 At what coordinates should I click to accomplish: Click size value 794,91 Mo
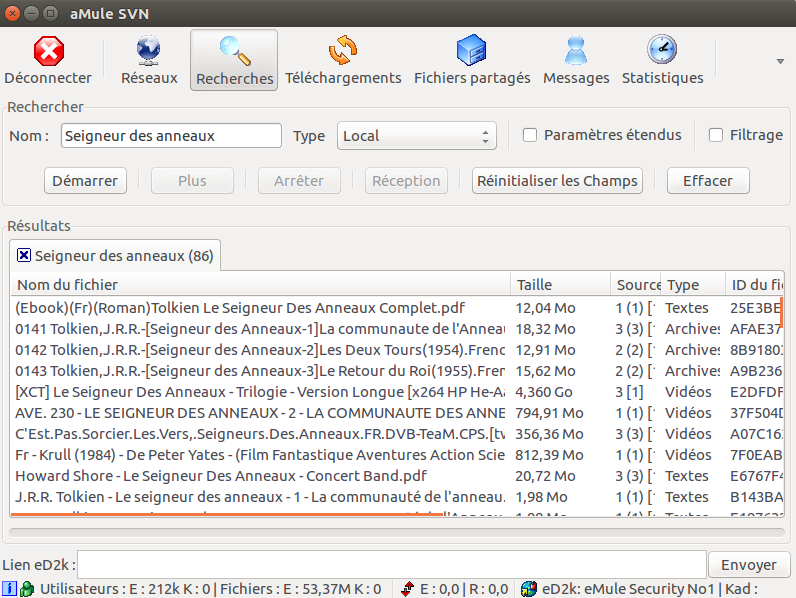tap(549, 413)
